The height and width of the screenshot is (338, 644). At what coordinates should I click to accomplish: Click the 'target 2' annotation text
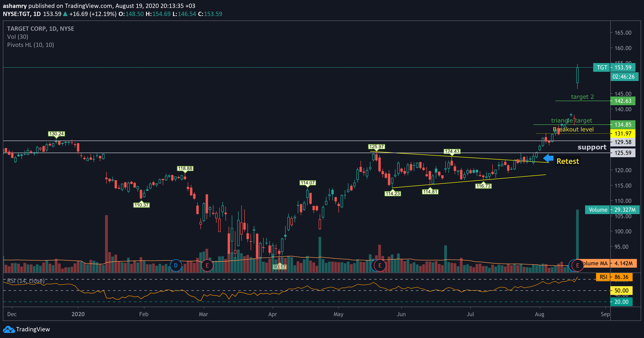pos(582,97)
